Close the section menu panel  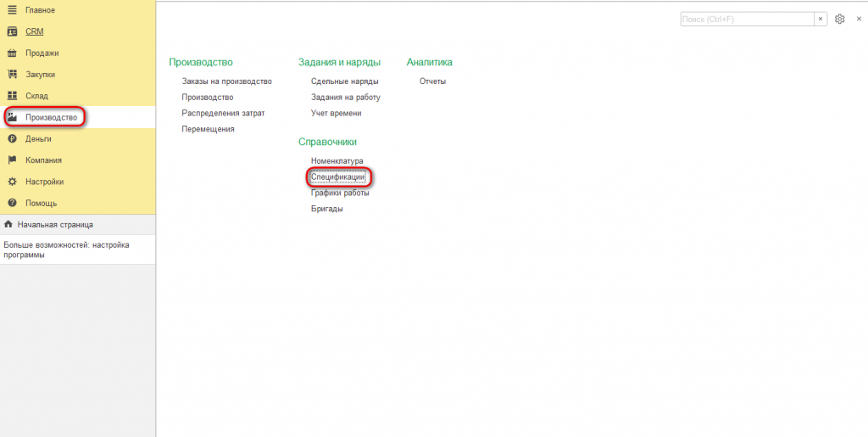pyautogui.click(x=859, y=19)
